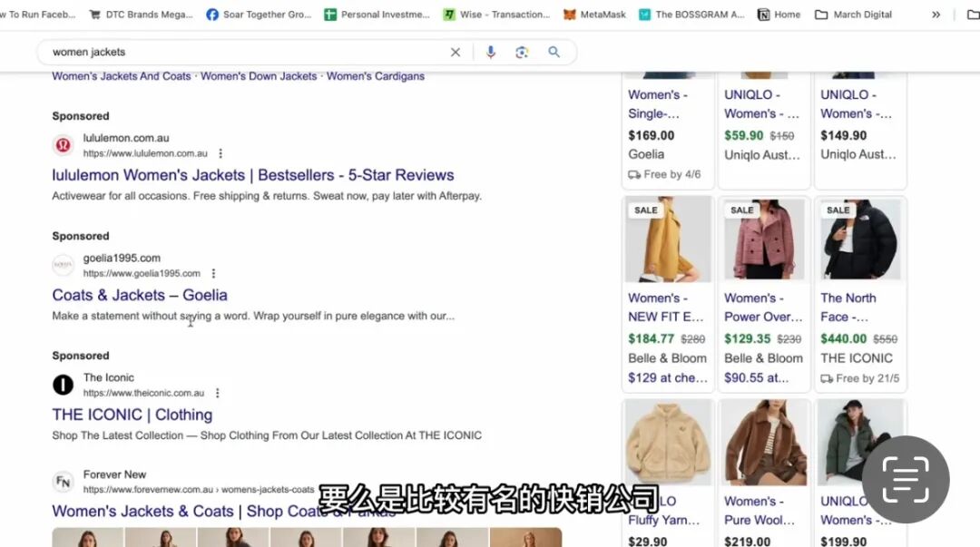Screen dimensions: 980x547
Task: Click the https://www.goelia1995.com URL text
Action: click(142, 273)
